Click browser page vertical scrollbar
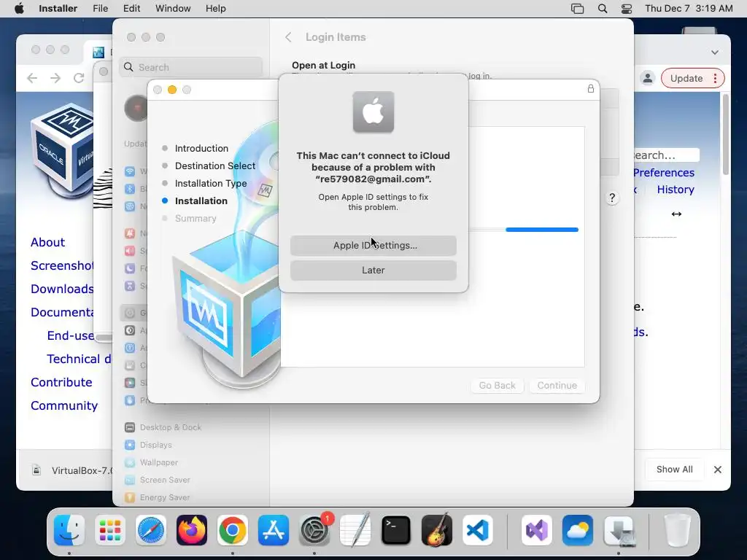 [x=726, y=134]
